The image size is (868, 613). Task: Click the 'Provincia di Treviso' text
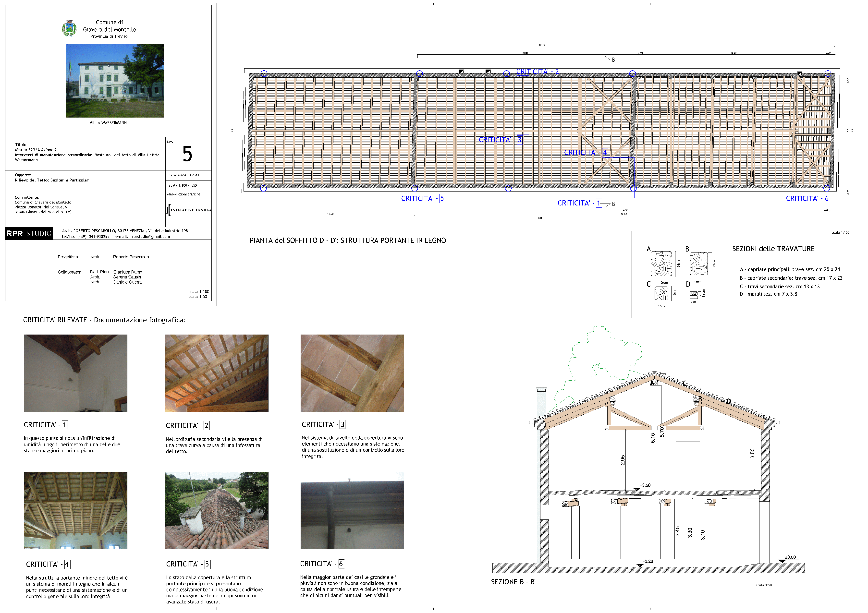(x=109, y=36)
